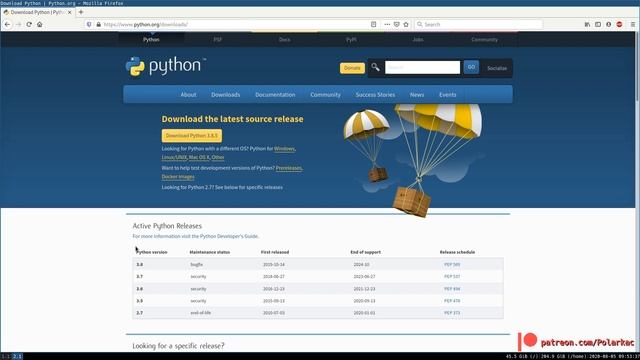This screenshot has height=360, width=640.
Task: Follow the Linux/UNIX link
Action: (174, 157)
